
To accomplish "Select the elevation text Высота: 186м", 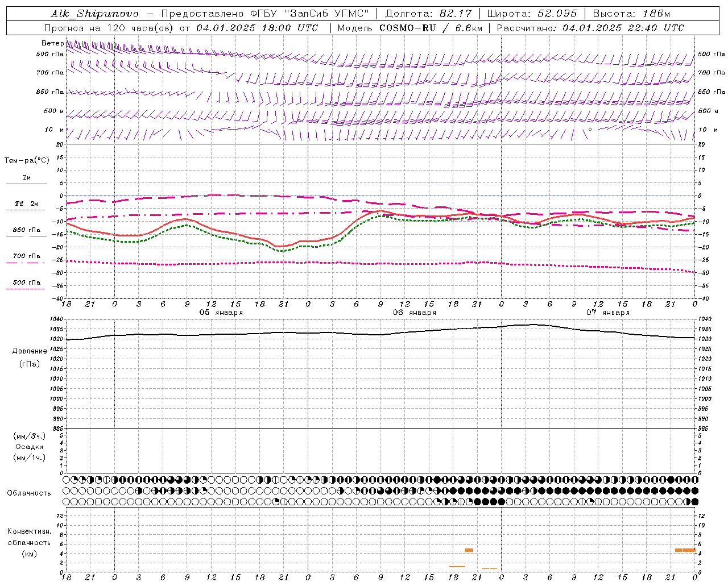I will 631,14.
